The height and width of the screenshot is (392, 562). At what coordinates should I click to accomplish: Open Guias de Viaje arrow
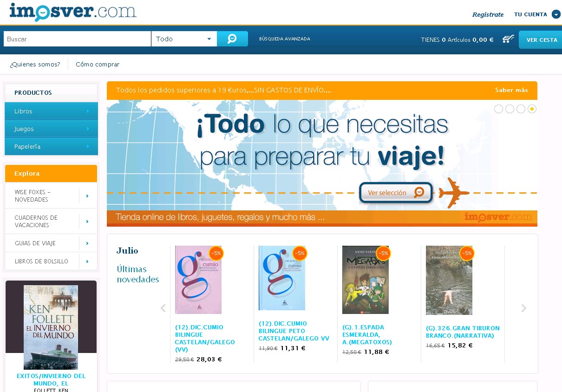click(x=87, y=243)
